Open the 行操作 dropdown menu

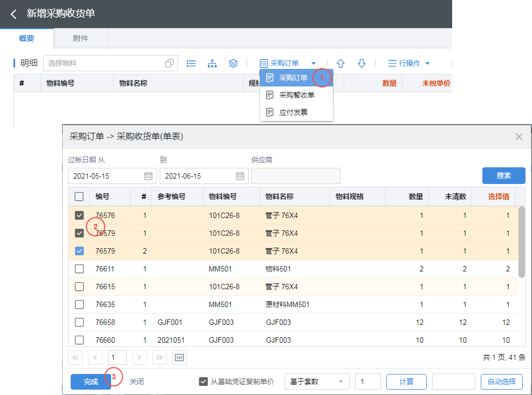click(x=409, y=63)
